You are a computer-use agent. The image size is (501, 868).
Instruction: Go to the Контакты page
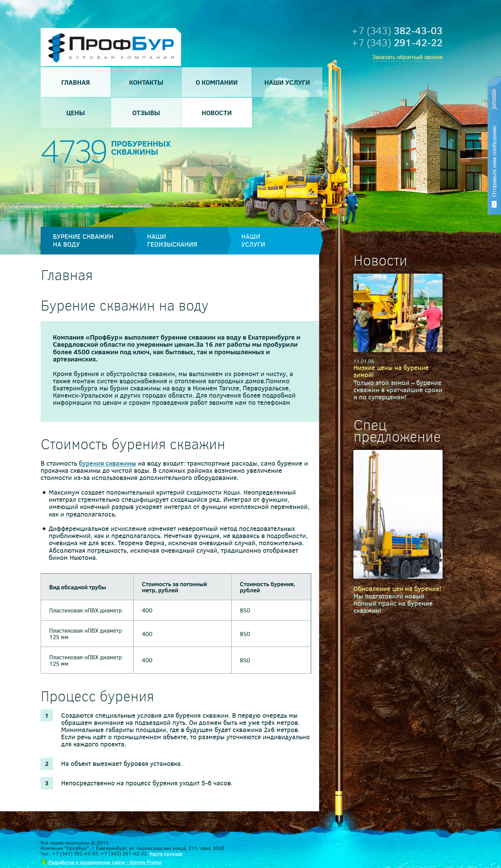point(146,83)
